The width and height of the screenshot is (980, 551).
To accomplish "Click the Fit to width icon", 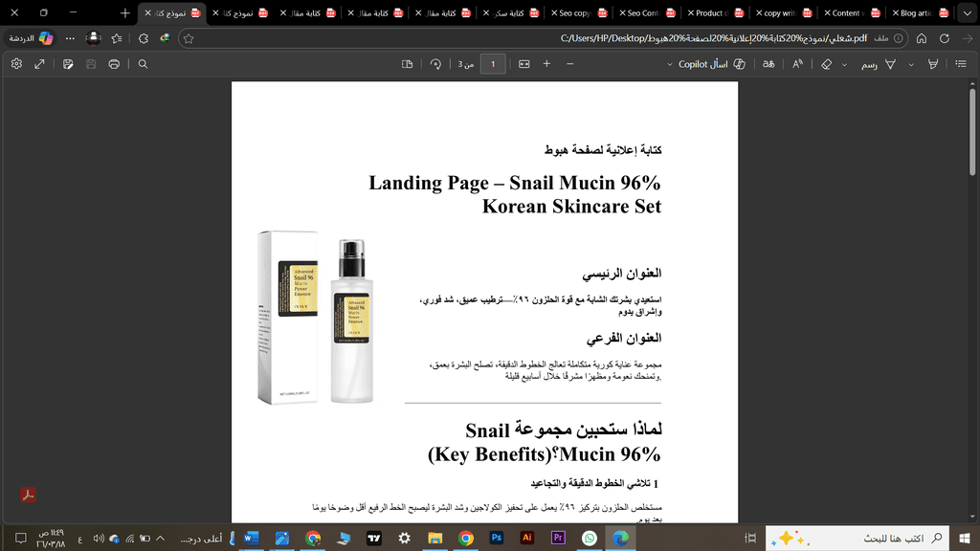I will pyautogui.click(x=524, y=64).
